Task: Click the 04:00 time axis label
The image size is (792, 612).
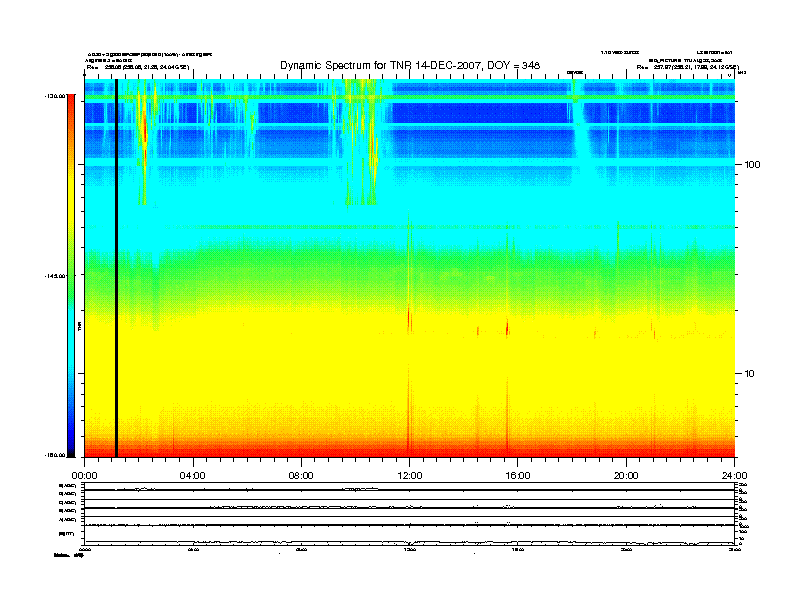Action: point(193,476)
